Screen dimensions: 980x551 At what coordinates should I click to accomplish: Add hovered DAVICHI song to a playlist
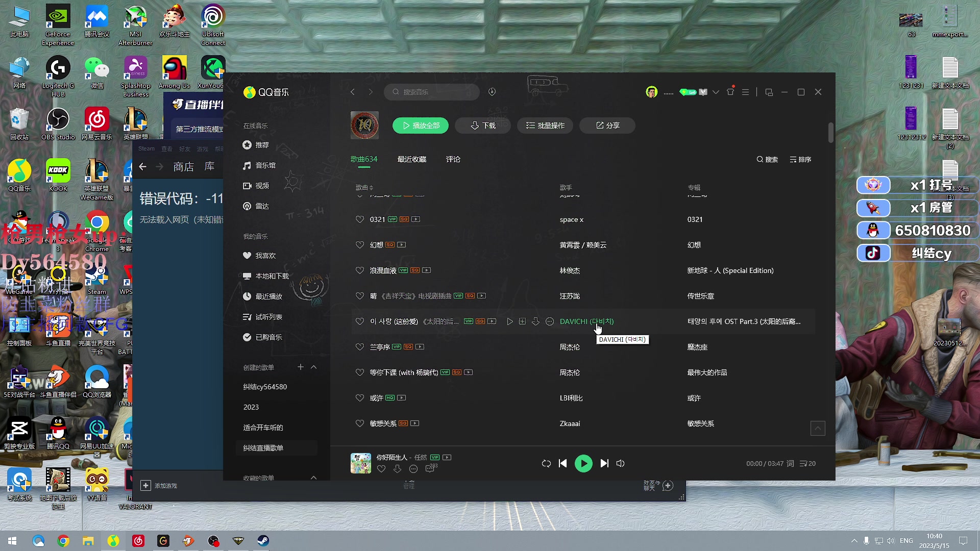(x=522, y=321)
